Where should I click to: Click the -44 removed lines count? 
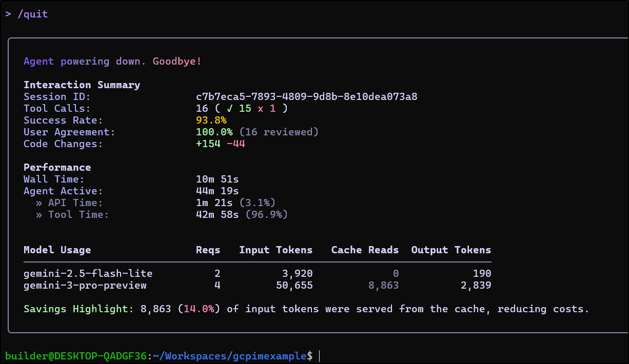235,144
